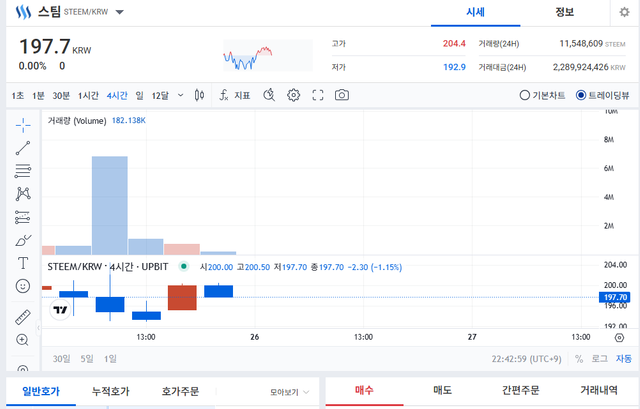Image resolution: width=640 pixels, height=409 pixels.
Task: Select the 트레이딩뷰 radio option
Action: coord(602,95)
